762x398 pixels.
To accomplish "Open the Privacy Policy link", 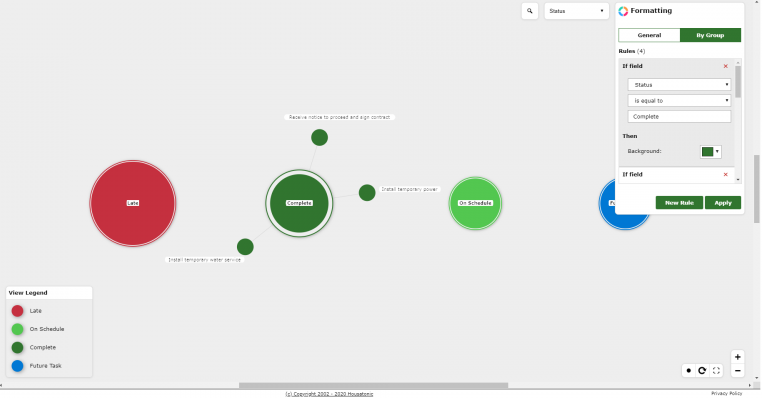I will (x=727, y=393).
